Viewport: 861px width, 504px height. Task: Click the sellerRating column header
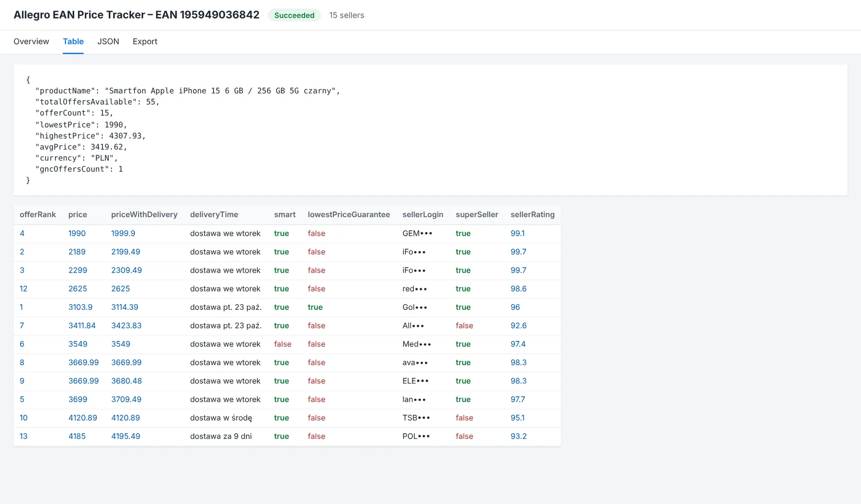532,215
